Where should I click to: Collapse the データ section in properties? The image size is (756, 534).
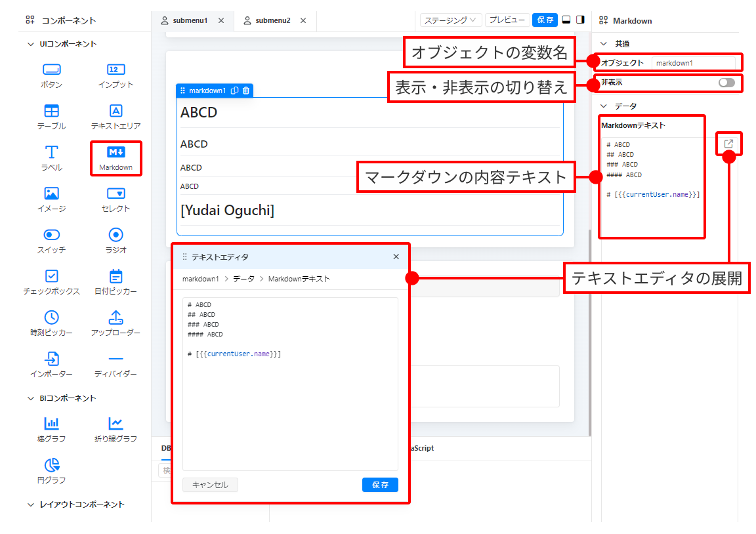[x=604, y=106]
